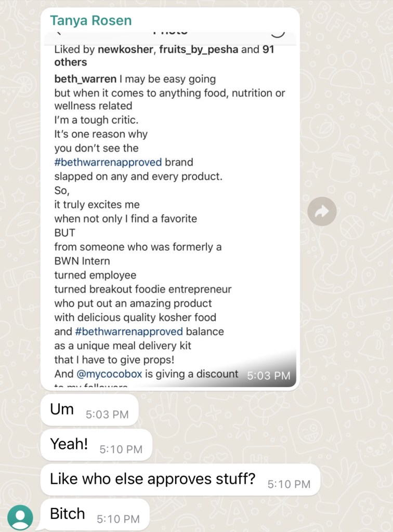The image size is (393, 532).
Task: Select the "Um" message bubble
Action: 62,409
